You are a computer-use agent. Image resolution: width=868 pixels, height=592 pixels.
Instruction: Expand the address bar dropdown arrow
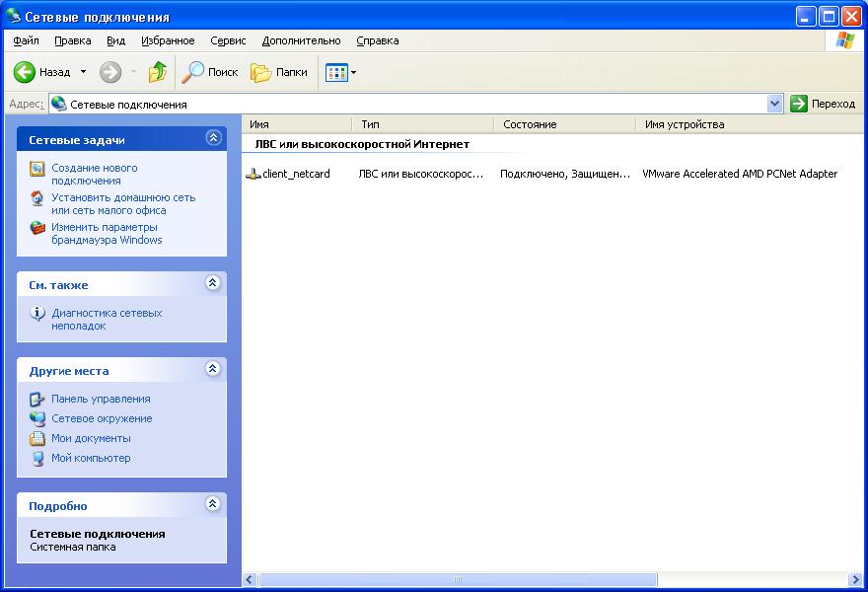point(775,104)
